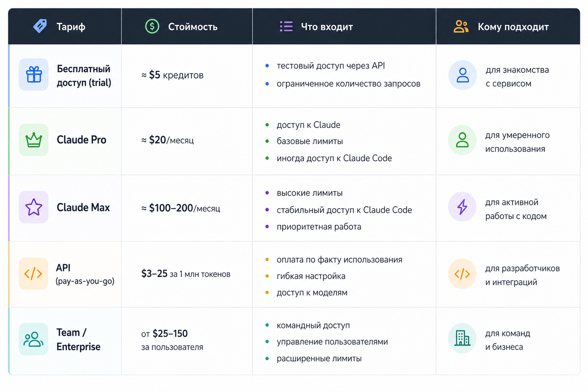Screen dimensions: 588x392
Task: Click the стабильный доступ к Claude Code item
Action: (344, 210)
